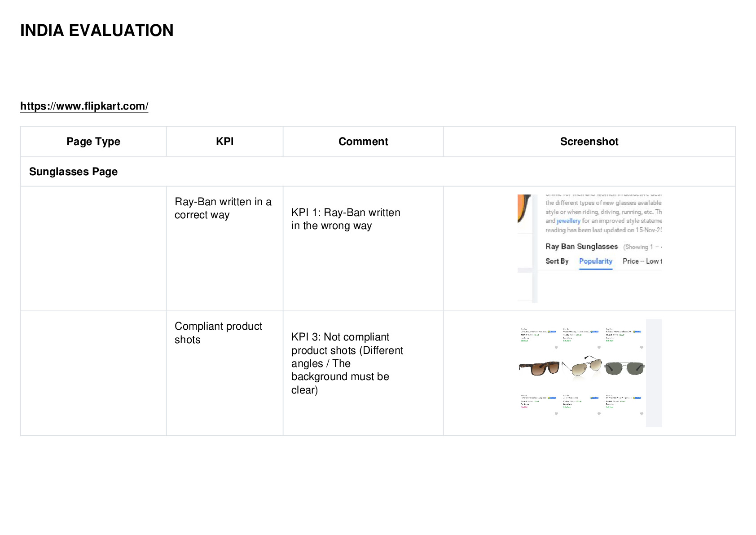Viewport: 756px width, 535px height.
Task: Select the Popularity sort tab
Action: coord(596,261)
